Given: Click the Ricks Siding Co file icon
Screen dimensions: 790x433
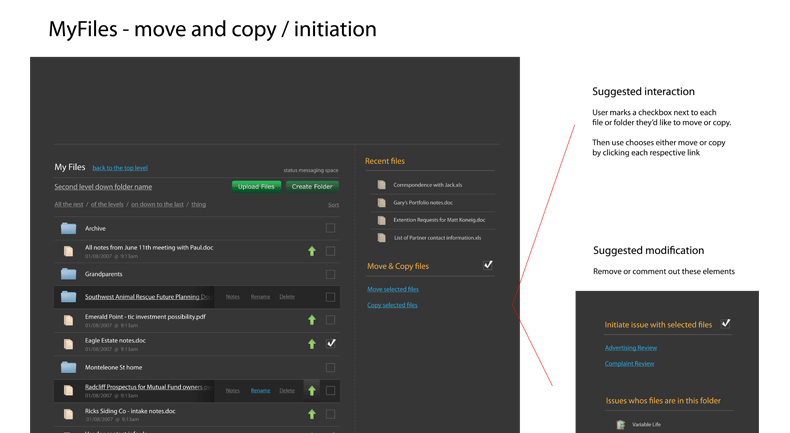Looking at the screenshot, I should click(68, 414).
